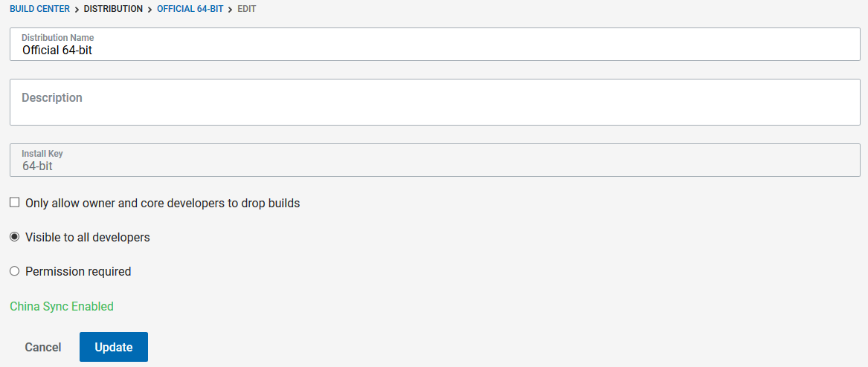868x367 pixels.
Task: Open the Official 64-bit breadcrumb link
Action: click(x=190, y=9)
